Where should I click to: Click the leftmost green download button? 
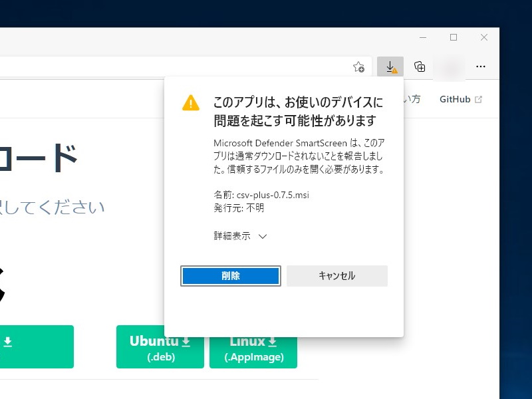pos(37,346)
